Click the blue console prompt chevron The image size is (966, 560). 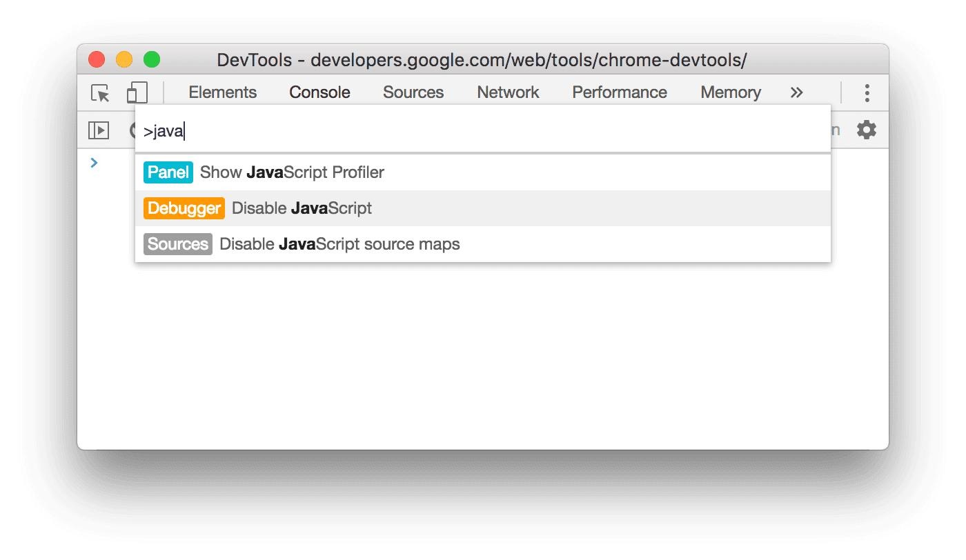tap(95, 163)
